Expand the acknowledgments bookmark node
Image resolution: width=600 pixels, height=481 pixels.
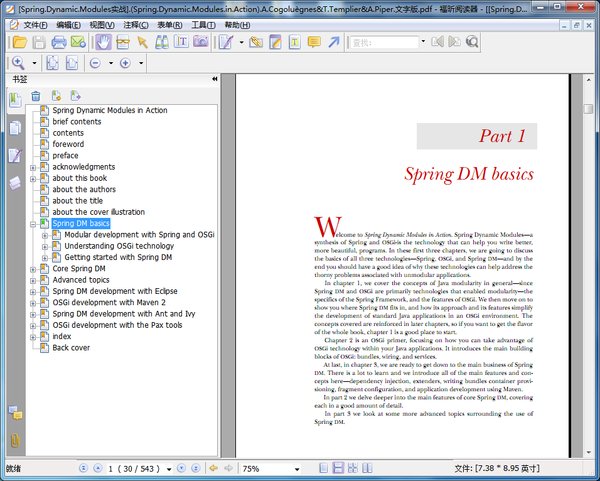pyautogui.click(x=33, y=167)
